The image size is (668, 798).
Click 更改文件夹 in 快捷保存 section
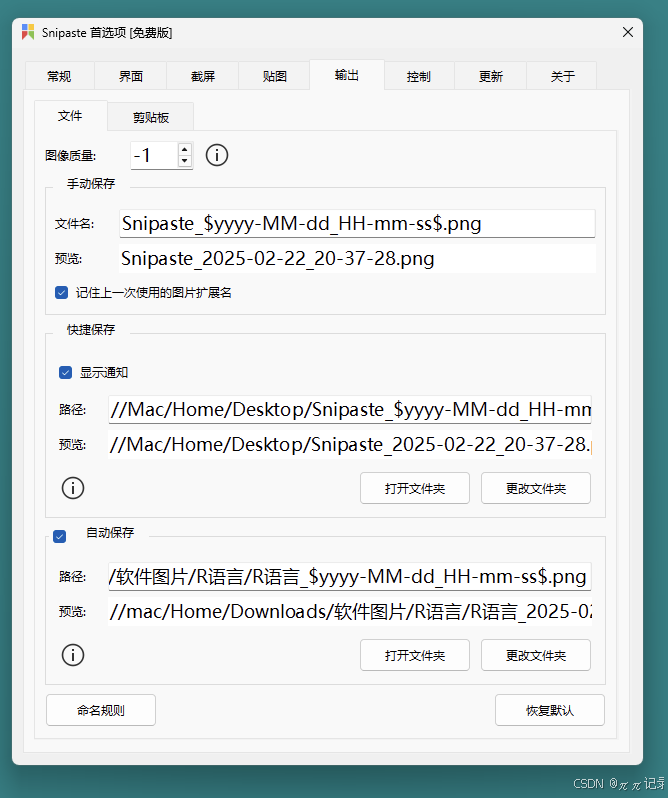(536, 489)
